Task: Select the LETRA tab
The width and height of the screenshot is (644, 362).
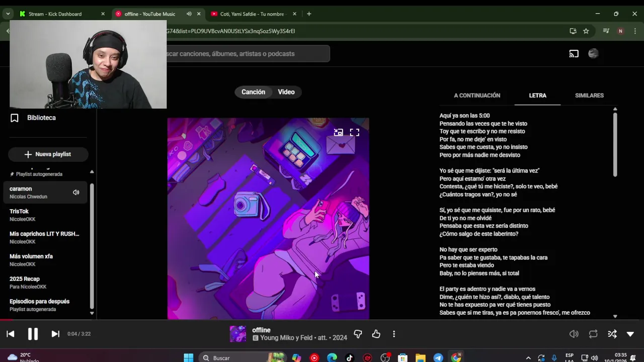Action: click(537, 96)
